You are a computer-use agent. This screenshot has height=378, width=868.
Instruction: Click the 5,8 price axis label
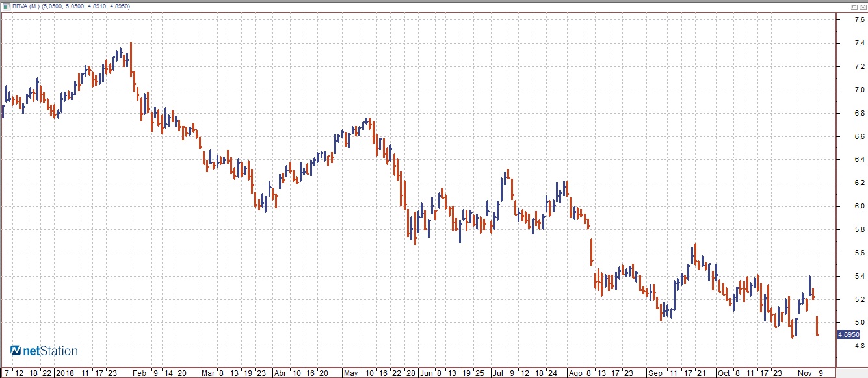point(859,230)
